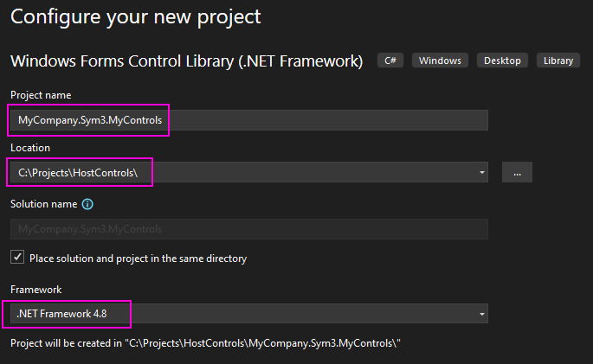This screenshot has width=593, height=364.
Task: Open the Framework dropdown arrow
Action: (480, 313)
